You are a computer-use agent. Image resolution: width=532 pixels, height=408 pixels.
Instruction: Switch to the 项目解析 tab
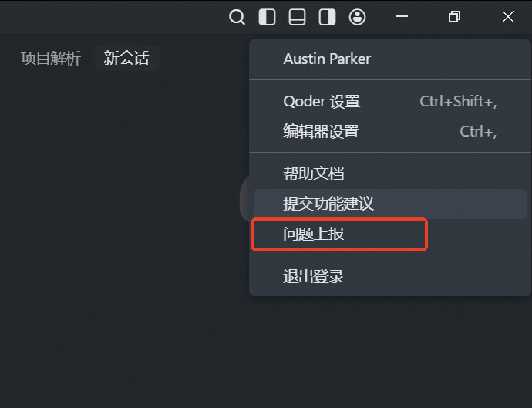click(x=50, y=59)
